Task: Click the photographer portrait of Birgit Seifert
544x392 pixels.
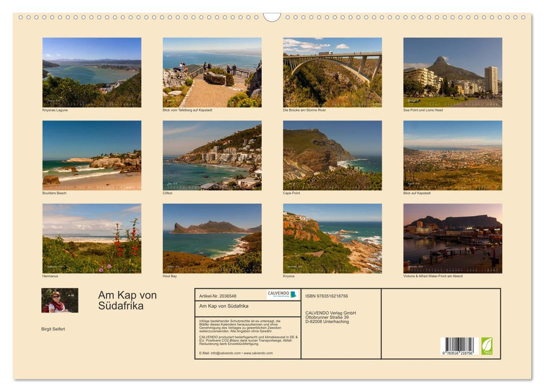Action: coord(59,300)
